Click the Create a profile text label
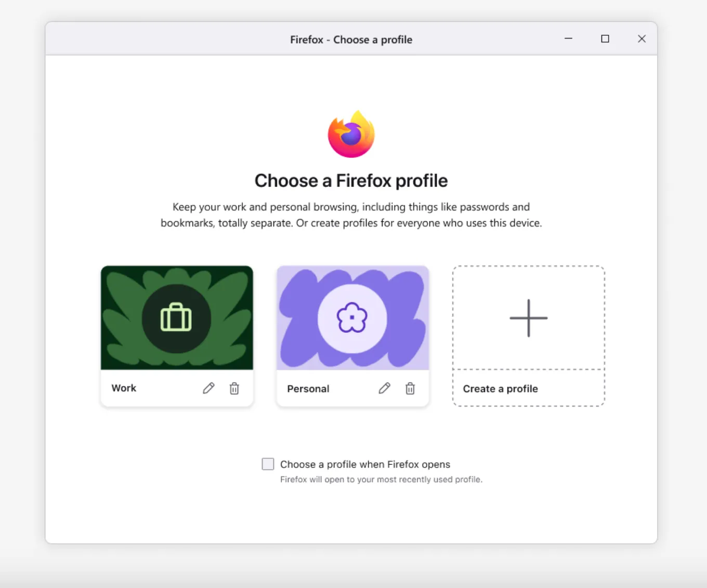Image resolution: width=707 pixels, height=588 pixels. [x=500, y=389]
